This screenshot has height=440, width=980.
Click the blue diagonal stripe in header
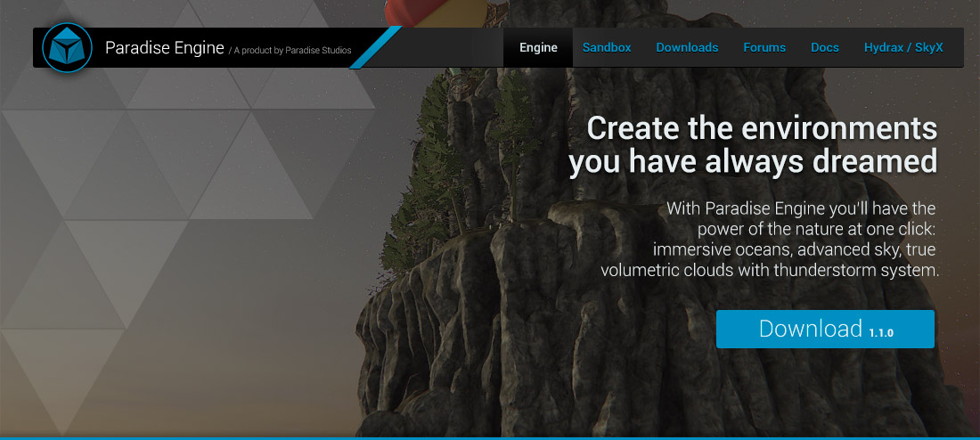pos(376,47)
